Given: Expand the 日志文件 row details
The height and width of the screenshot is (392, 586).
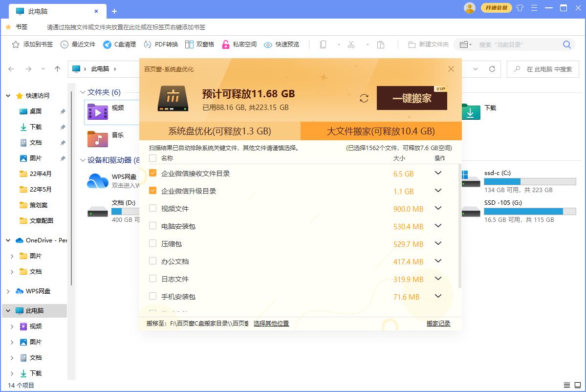Looking at the screenshot, I should point(438,279).
